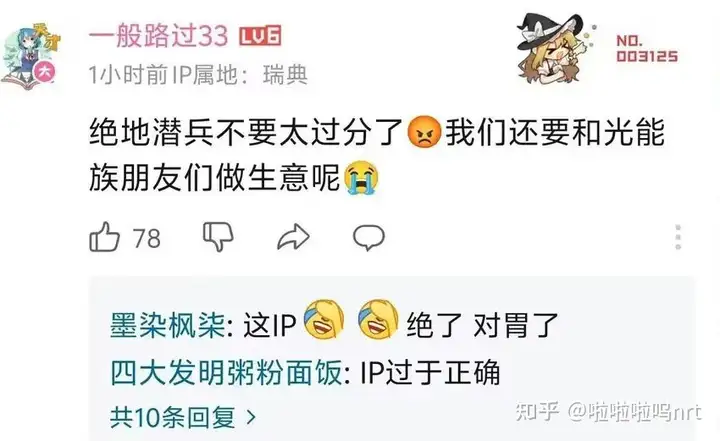Screen dimensions: 720x441
Task: Click the crying emoji in comment
Action: 361,177
